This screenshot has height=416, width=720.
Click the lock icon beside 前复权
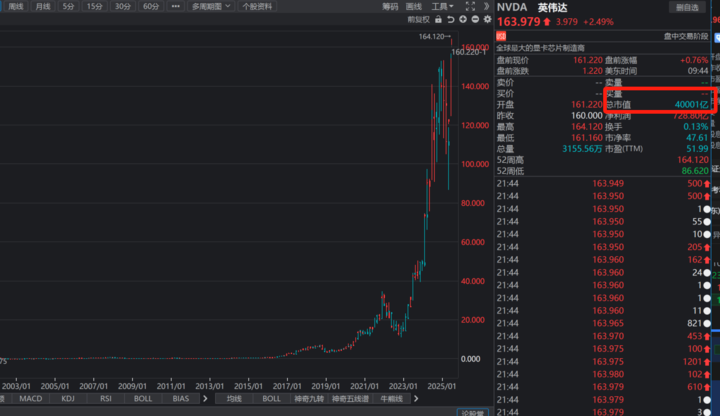coord(439,19)
